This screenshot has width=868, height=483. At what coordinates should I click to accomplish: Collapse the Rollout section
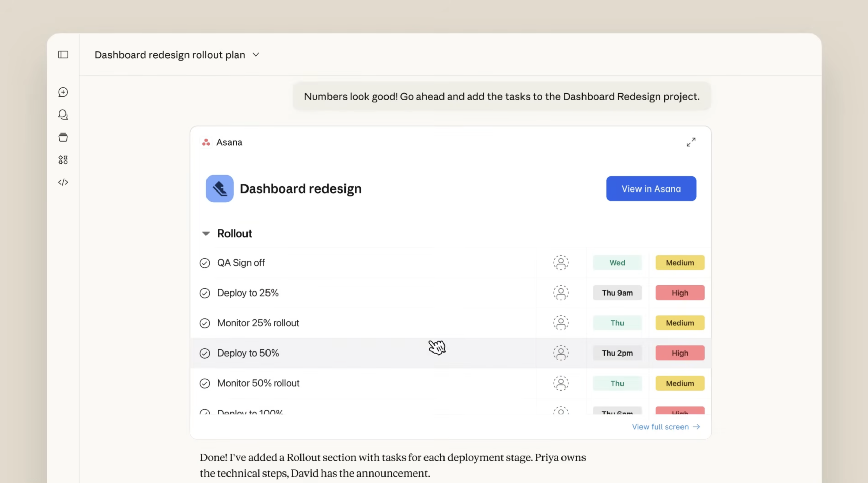(x=206, y=233)
